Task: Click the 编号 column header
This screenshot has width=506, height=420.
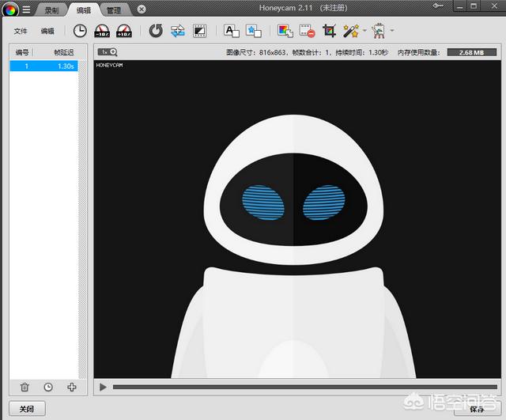Action: [22, 52]
